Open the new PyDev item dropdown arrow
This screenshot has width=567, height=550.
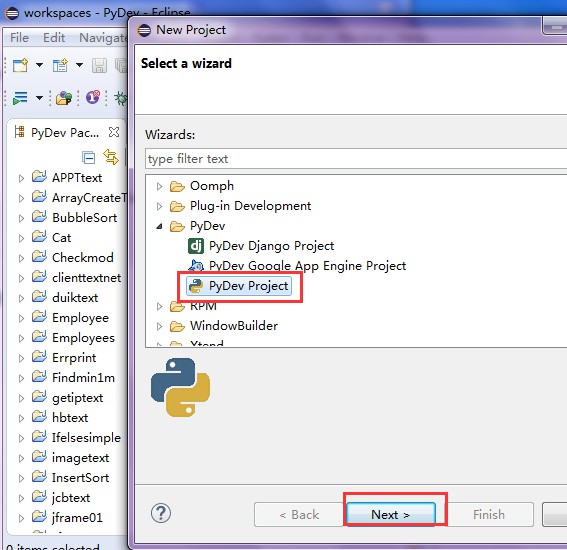tap(79, 65)
